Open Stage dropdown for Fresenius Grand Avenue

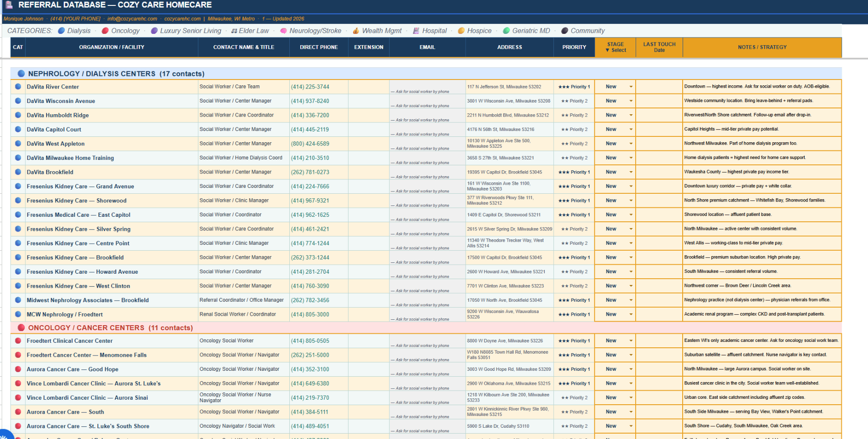(x=631, y=186)
